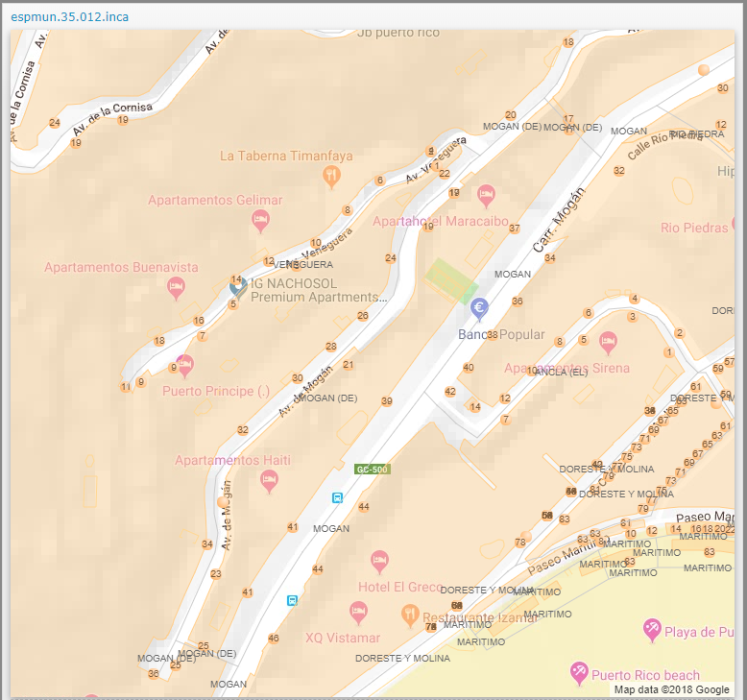The width and height of the screenshot is (747, 700).
Task: Click the green GC-500 road shield
Action: point(372,470)
